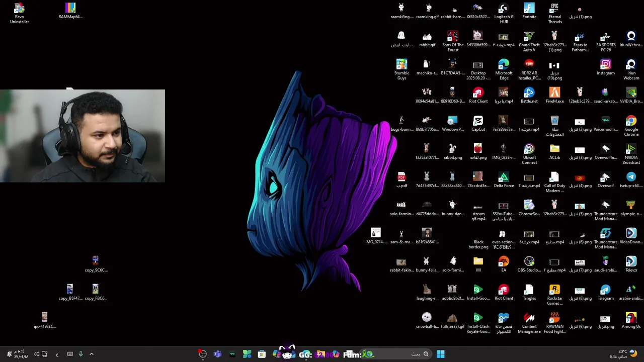Launch the Battle.net desktop shortcut
644x362 pixels.
(x=529, y=96)
